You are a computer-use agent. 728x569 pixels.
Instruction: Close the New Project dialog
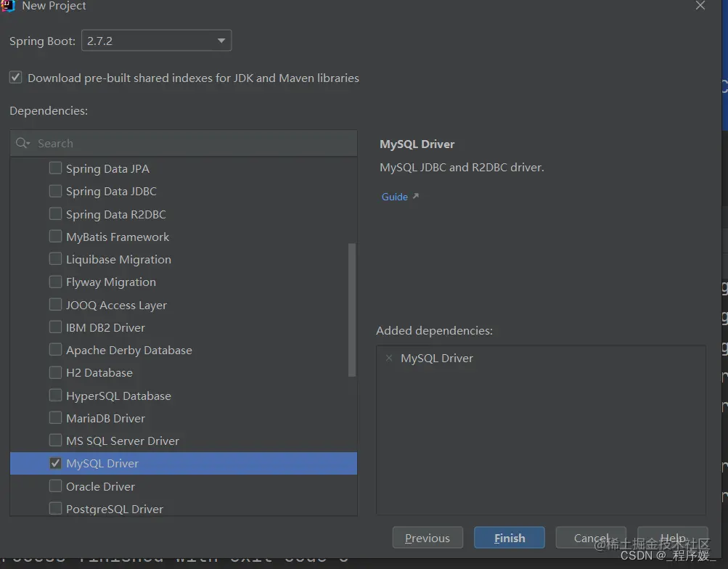coord(700,6)
